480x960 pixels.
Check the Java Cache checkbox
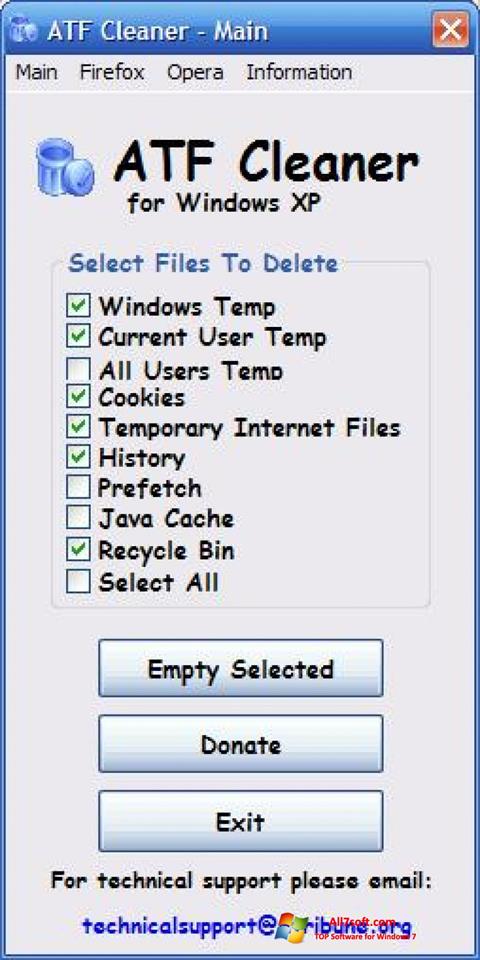click(78, 519)
